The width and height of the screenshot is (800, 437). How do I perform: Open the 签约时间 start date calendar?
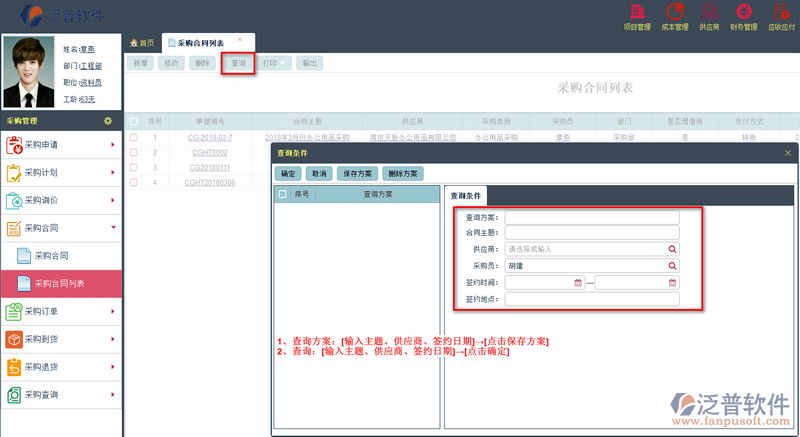[578, 282]
